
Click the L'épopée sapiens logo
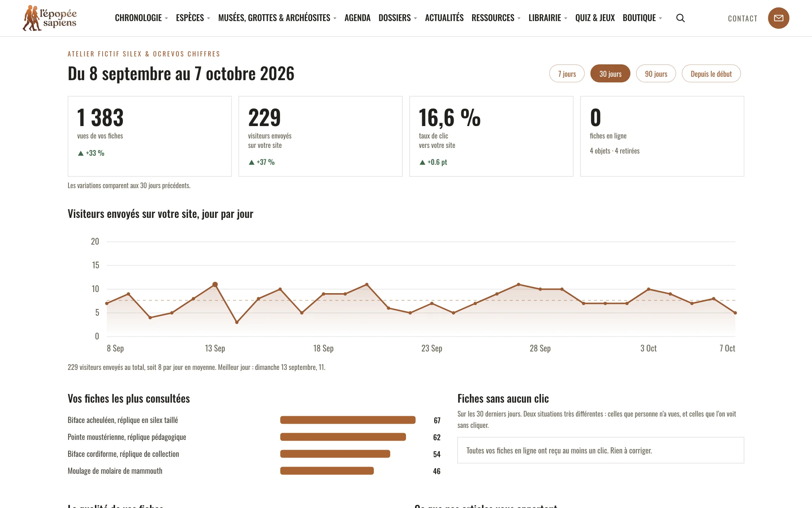[50, 18]
